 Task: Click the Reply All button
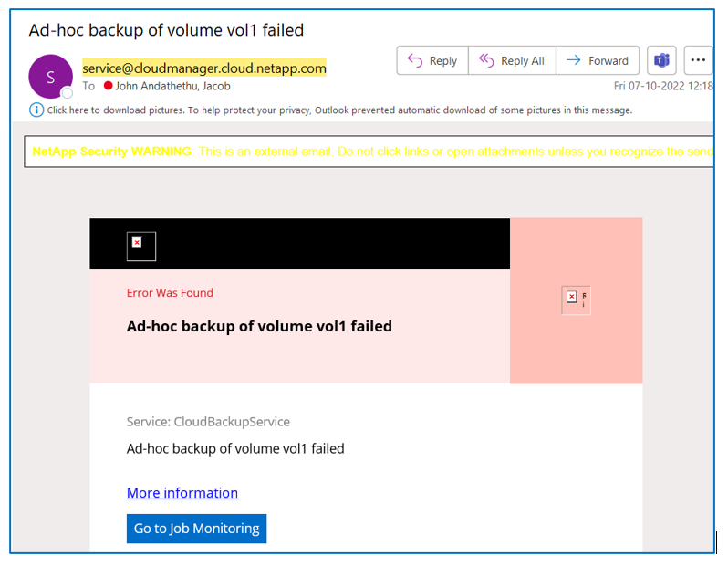[512, 61]
